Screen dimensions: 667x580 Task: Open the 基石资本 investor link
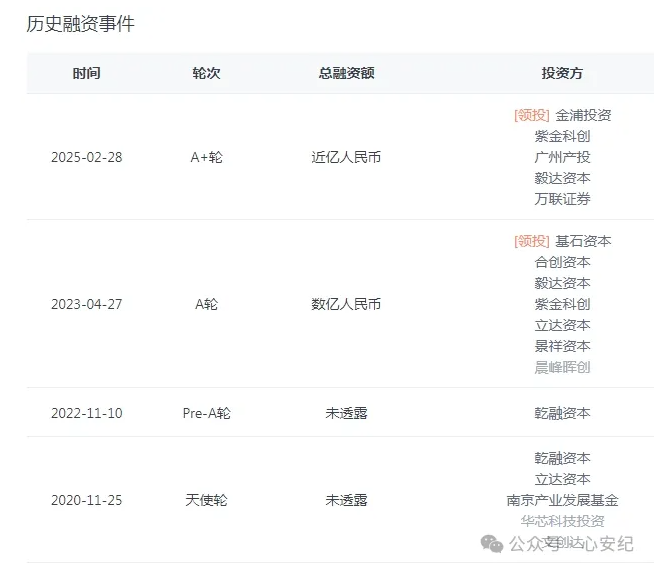pos(583,241)
